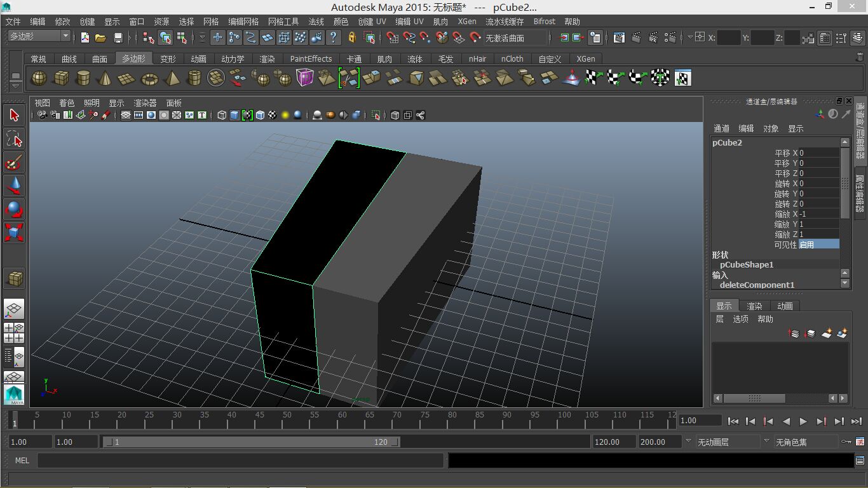Click the Maya logo icon at bottom left
The width and height of the screenshot is (868, 488).
[14, 395]
